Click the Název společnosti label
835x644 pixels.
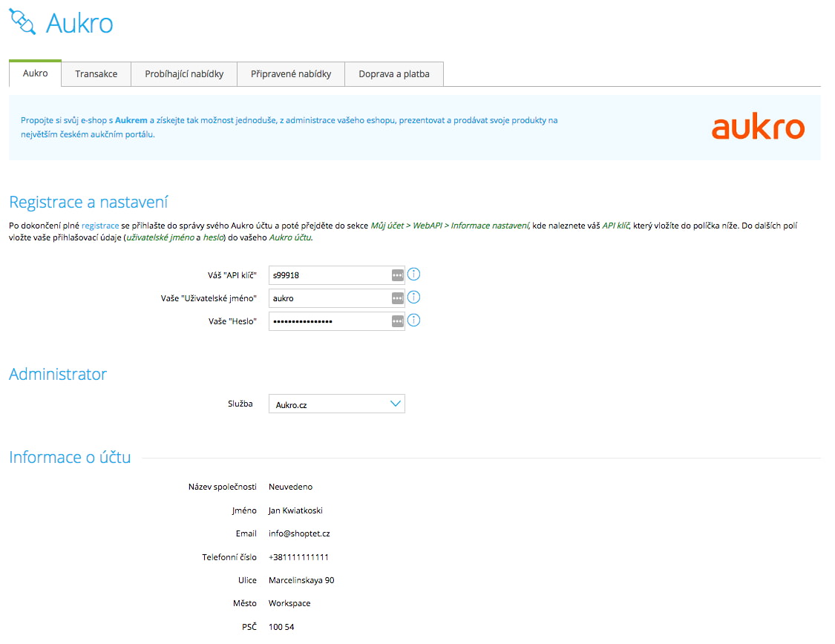tap(223, 487)
